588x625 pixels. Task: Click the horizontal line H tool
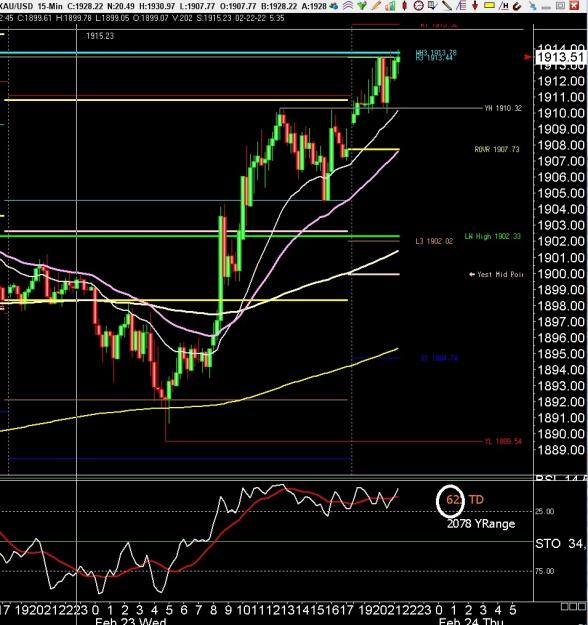click(x=504, y=6)
